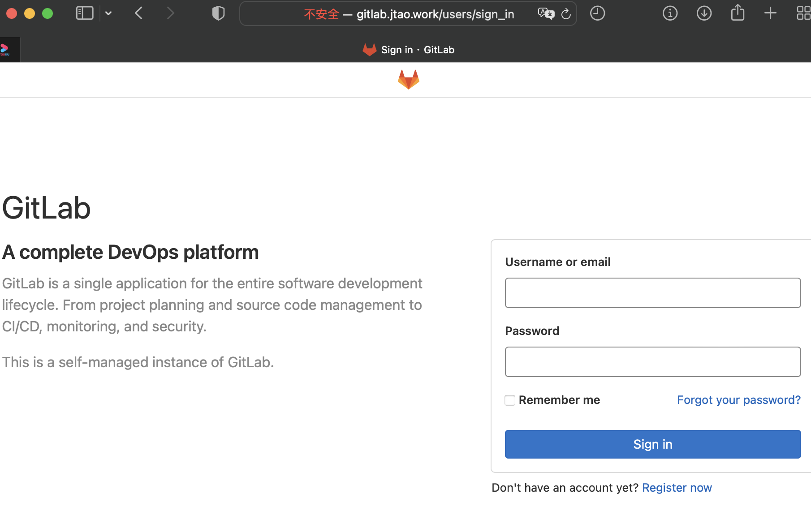
Task: Click the share icon in toolbar
Action: (x=738, y=13)
